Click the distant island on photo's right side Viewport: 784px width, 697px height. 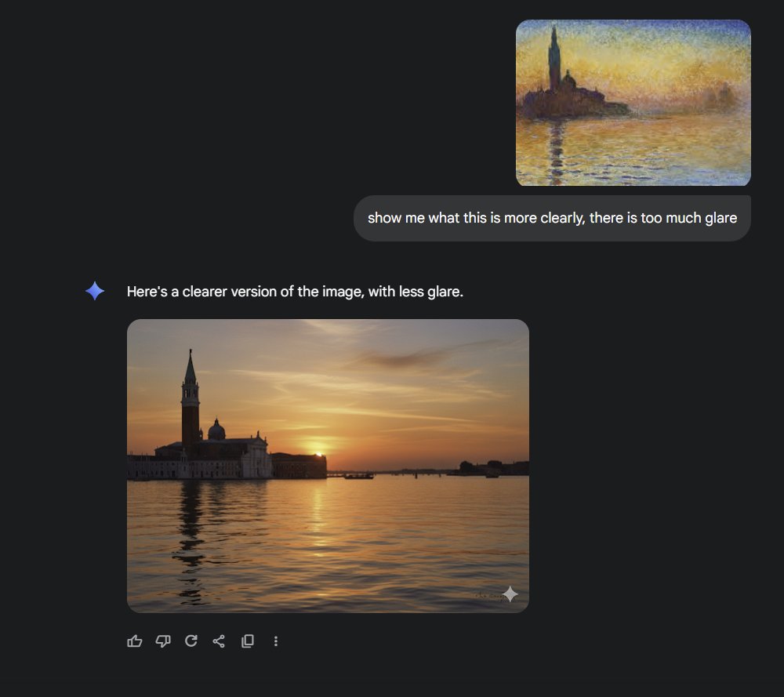point(492,468)
